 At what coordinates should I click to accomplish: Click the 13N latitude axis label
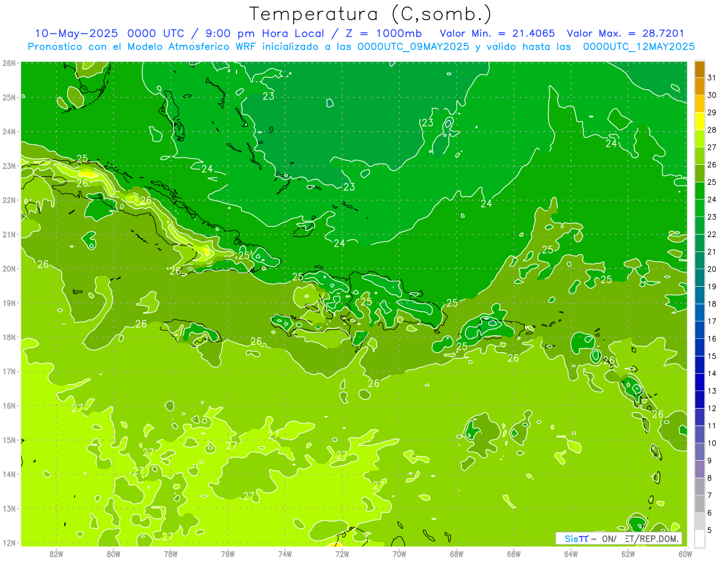9,508
